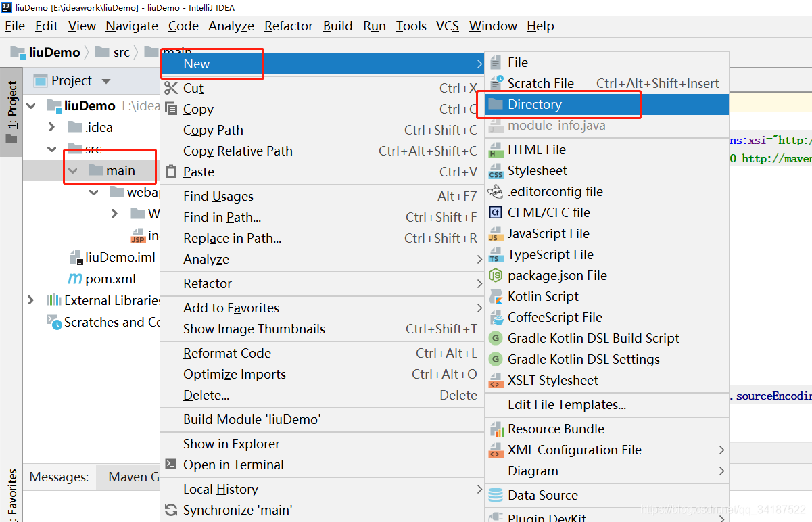Select Directory in the New submenu

click(x=606, y=104)
